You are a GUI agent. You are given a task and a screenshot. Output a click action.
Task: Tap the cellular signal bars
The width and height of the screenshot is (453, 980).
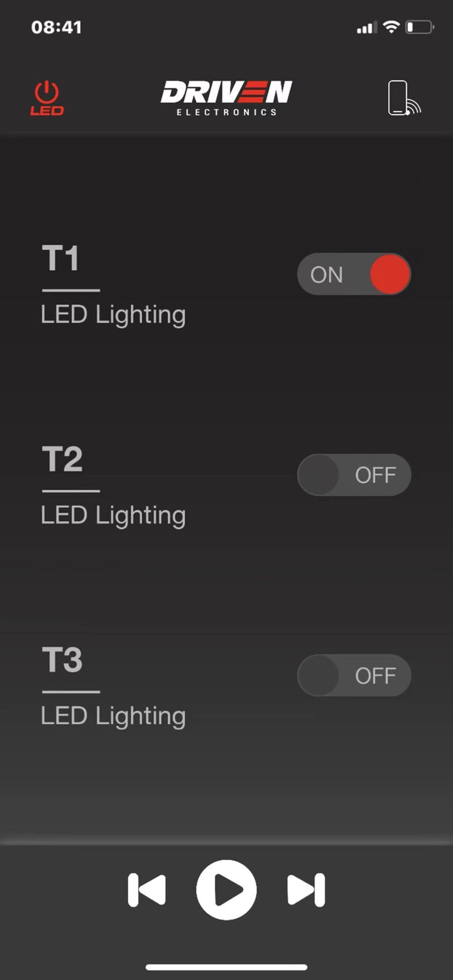pyautogui.click(x=366, y=28)
